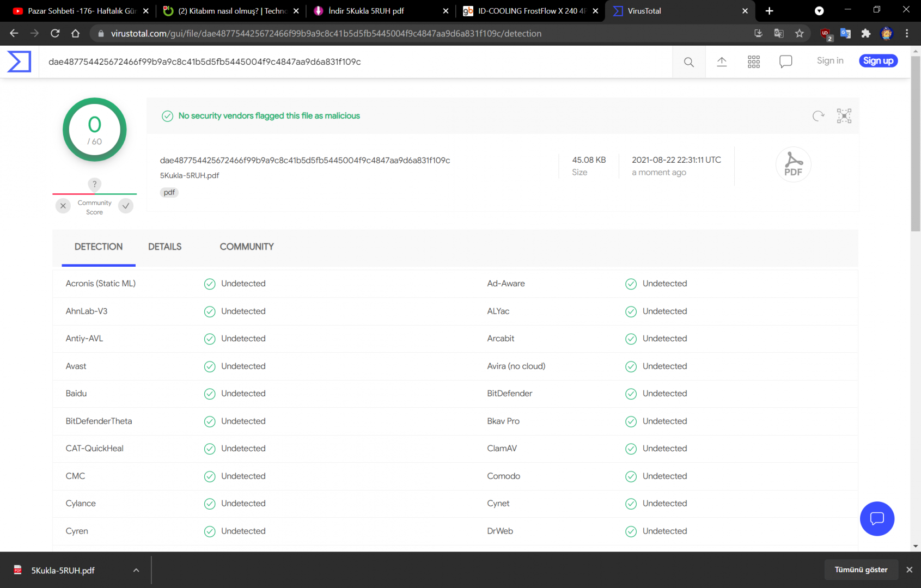This screenshot has width=921, height=588.
Task: Open the support chat bubble
Action: click(877, 519)
